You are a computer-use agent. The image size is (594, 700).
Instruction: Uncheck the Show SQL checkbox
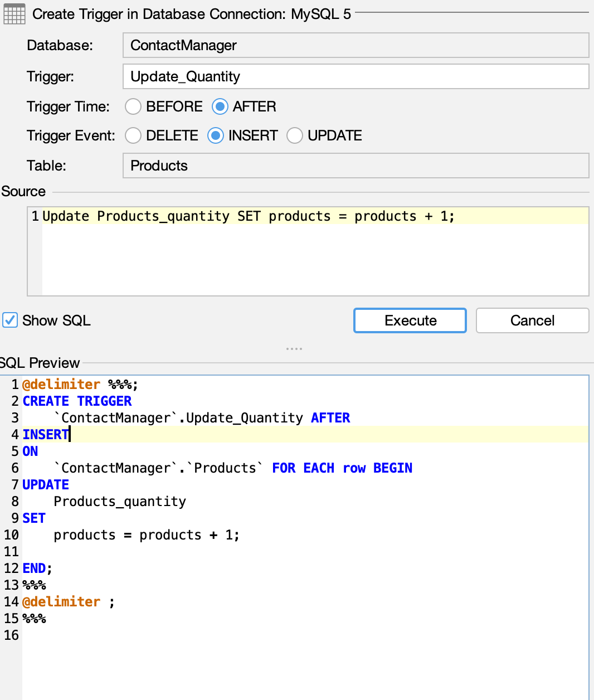[10, 320]
